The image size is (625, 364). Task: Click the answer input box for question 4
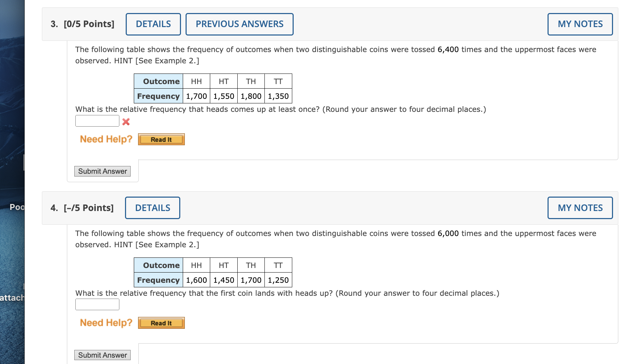coord(97,304)
